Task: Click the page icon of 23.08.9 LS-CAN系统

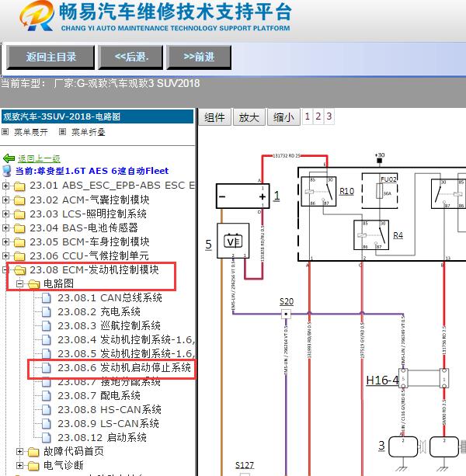Action: 46,423
